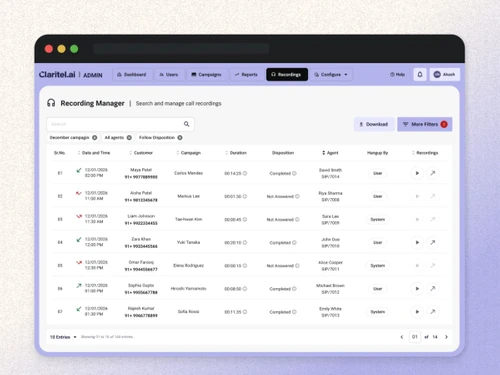Viewport: 500px width, 375px height.
Task: Click the search magnifier icon
Action: tap(187, 124)
